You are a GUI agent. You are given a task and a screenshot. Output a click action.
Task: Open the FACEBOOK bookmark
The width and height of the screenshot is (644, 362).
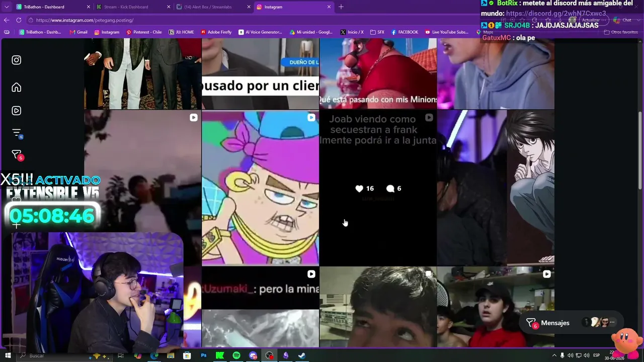coord(405,32)
